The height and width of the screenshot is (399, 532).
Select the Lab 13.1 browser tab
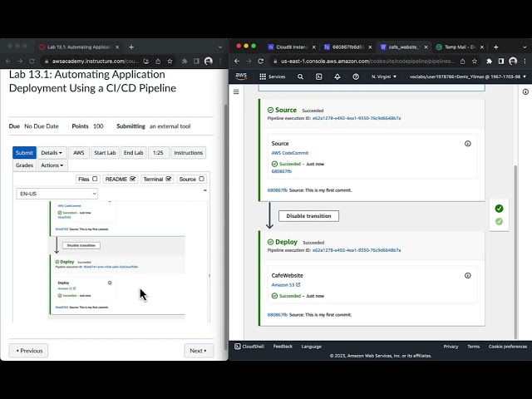(79, 47)
